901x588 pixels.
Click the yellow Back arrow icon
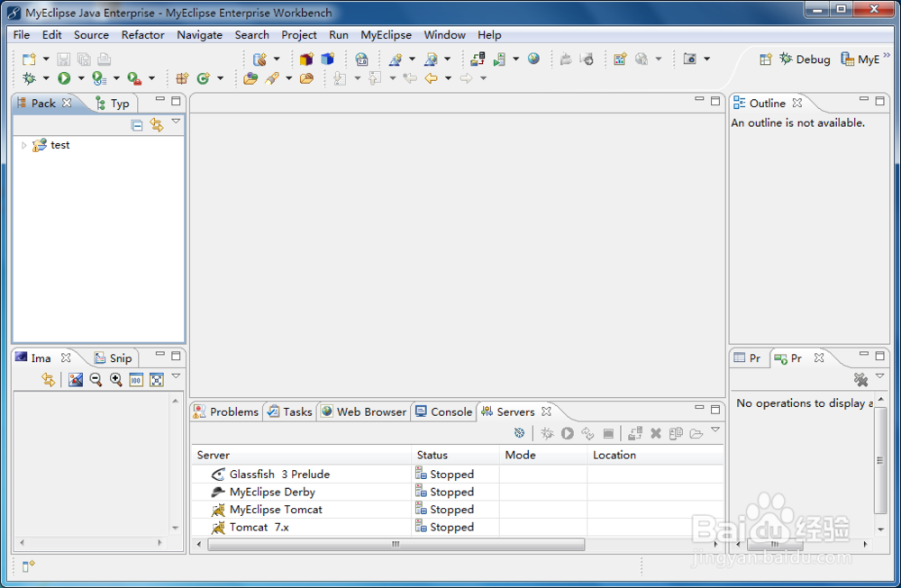tap(431, 78)
